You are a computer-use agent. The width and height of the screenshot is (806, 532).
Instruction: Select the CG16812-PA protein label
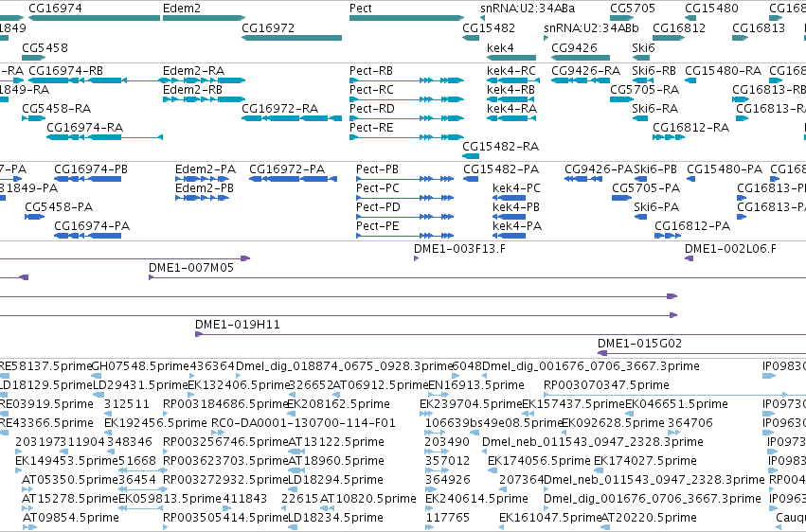(x=692, y=226)
